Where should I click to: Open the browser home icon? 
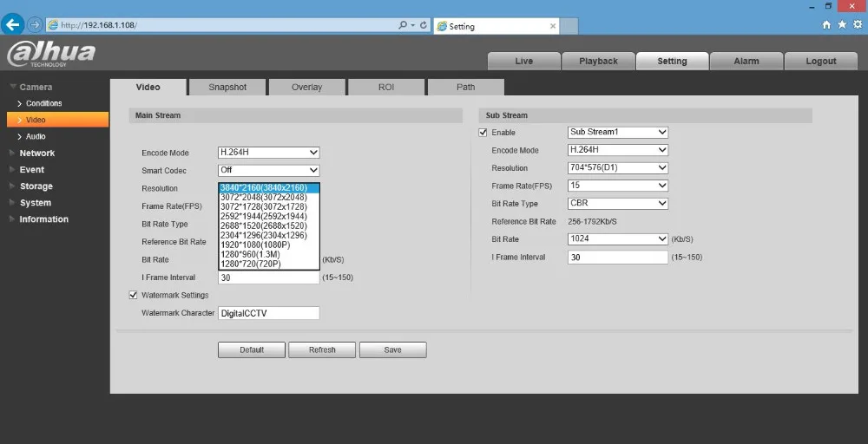tap(826, 25)
